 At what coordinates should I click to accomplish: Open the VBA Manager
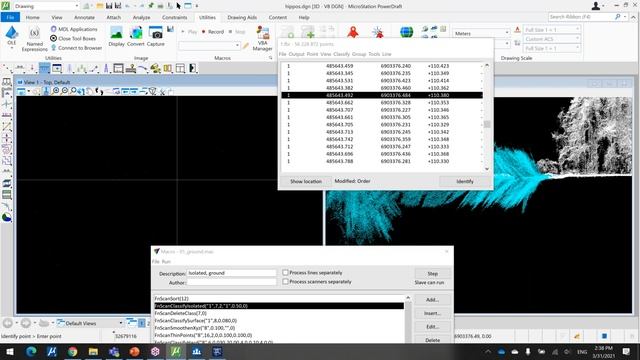pos(262,39)
